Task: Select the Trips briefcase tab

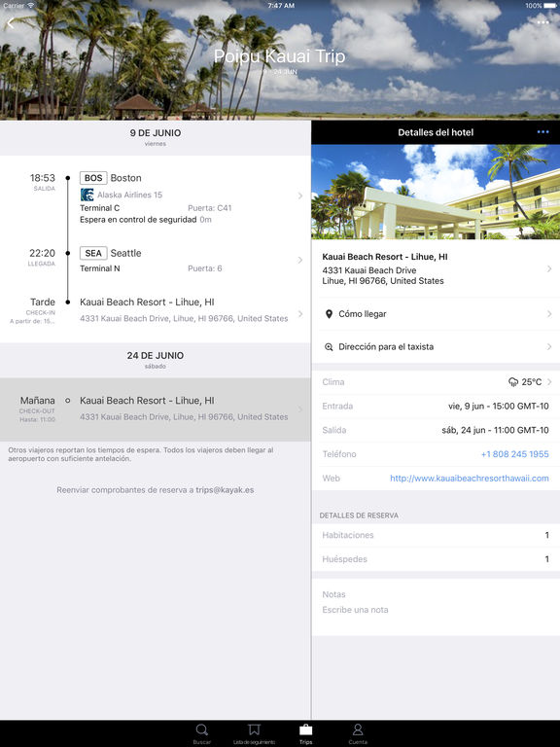Action: (305, 730)
